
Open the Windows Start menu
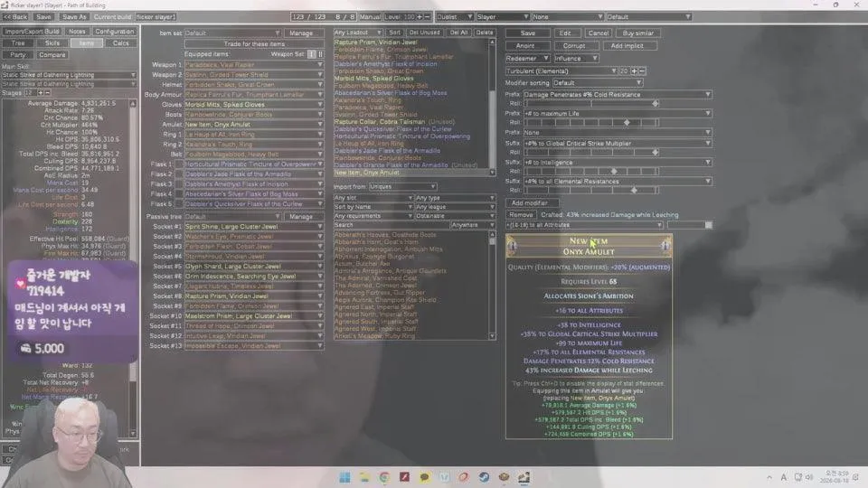click(344, 477)
